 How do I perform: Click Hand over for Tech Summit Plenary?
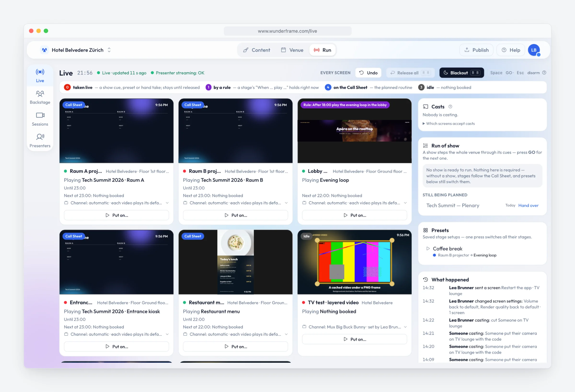[x=528, y=205]
